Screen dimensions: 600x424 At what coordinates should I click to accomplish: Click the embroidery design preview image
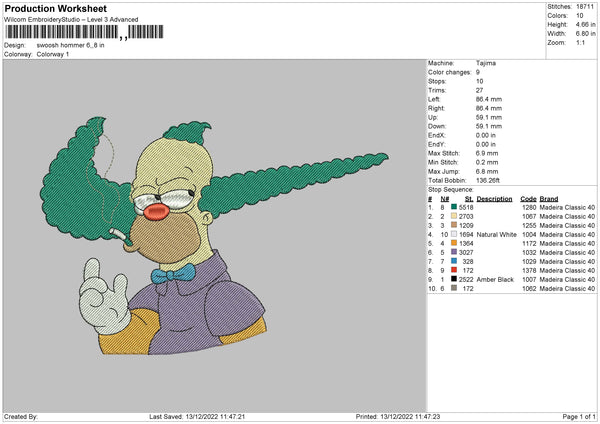(214, 236)
